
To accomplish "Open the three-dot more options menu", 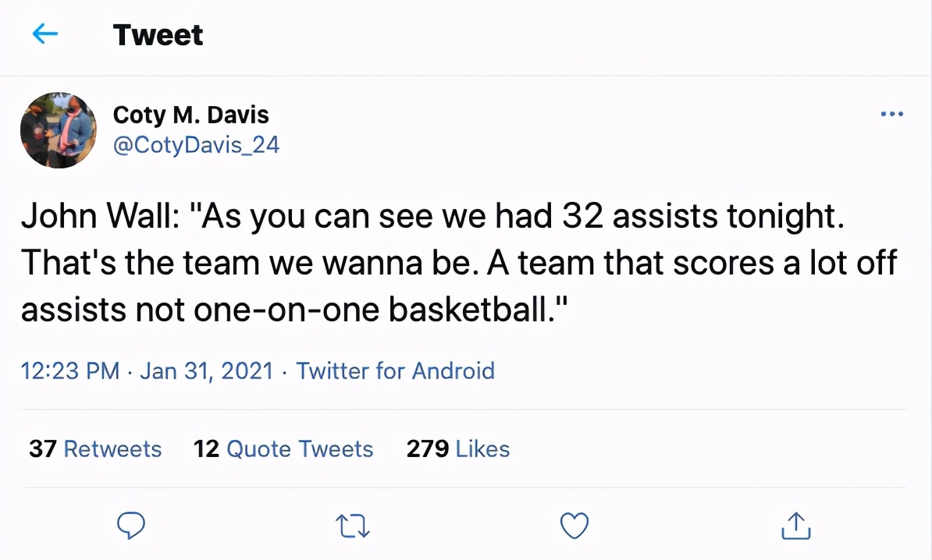I will click(x=891, y=115).
